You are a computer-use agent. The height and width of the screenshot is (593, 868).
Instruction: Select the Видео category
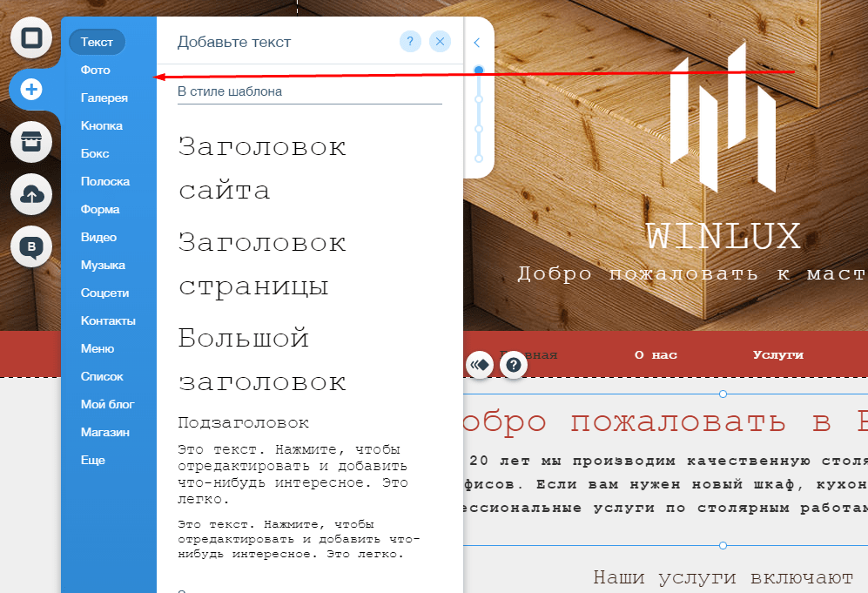point(98,237)
